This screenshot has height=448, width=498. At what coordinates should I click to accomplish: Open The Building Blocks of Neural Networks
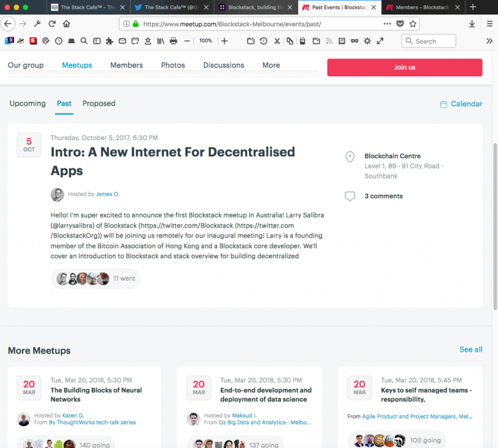[96, 395]
